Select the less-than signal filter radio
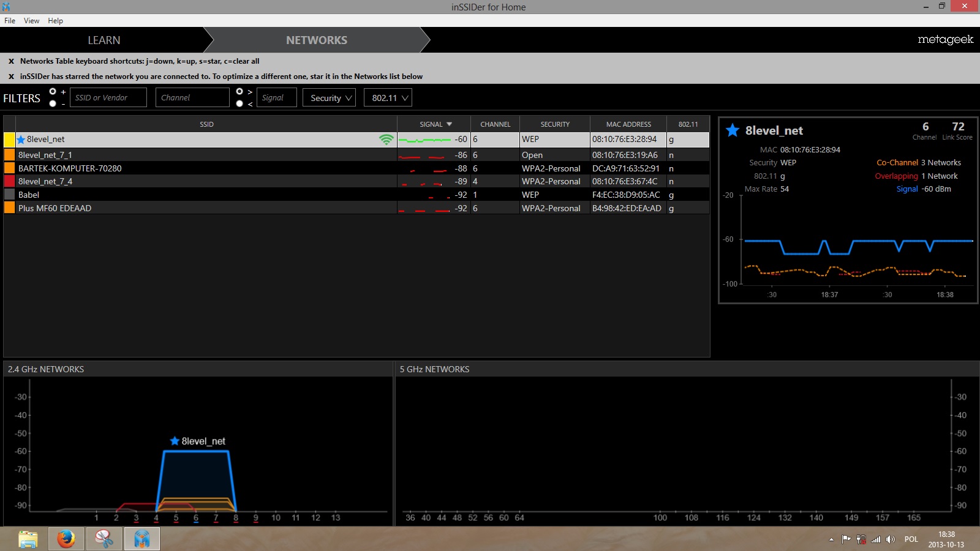The height and width of the screenshot is (551, 980). [x=239, y=103]
